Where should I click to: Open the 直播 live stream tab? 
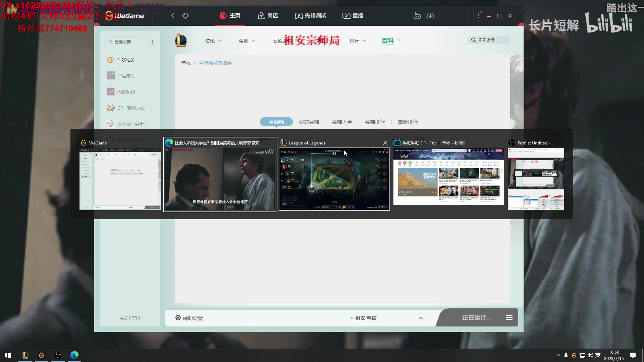pos(353,16)
